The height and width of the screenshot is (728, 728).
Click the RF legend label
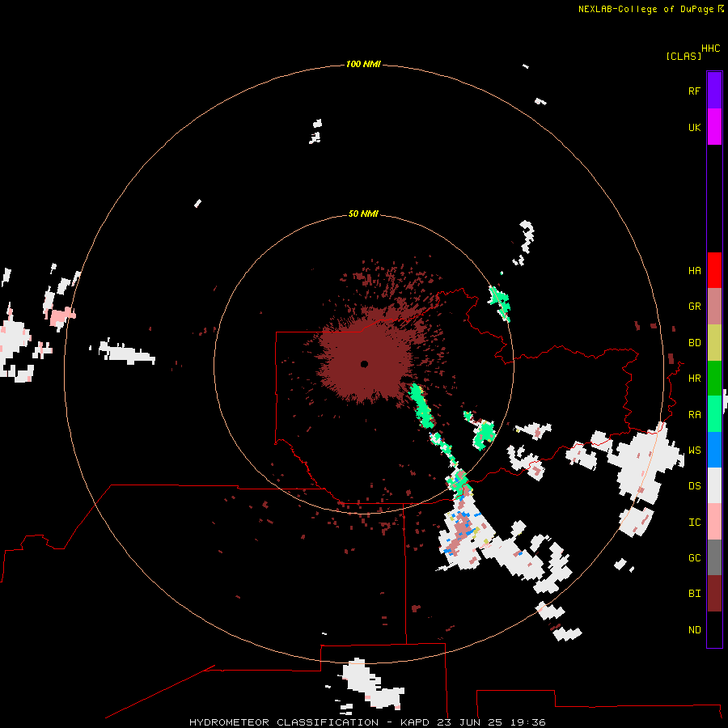point(694,91)
